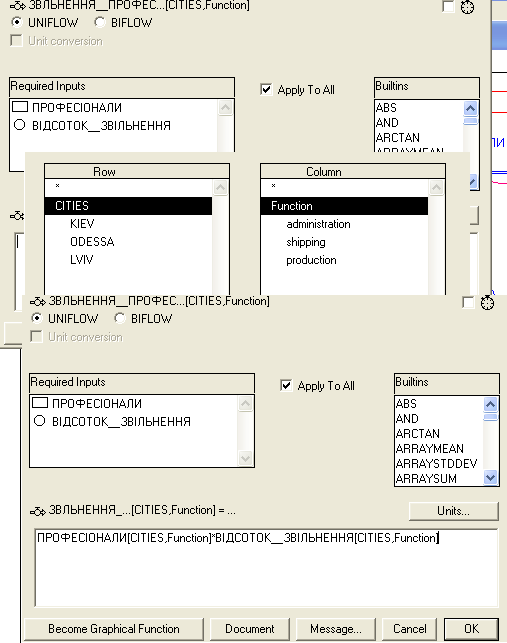Click inside the equation text field

267,568
